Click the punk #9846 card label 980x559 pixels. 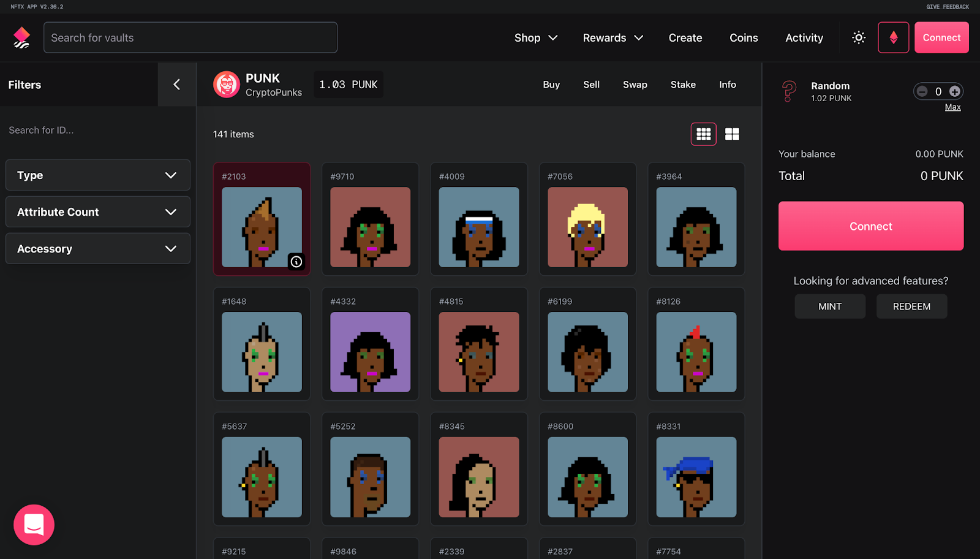pyautogui.click(x=343, y=552)
